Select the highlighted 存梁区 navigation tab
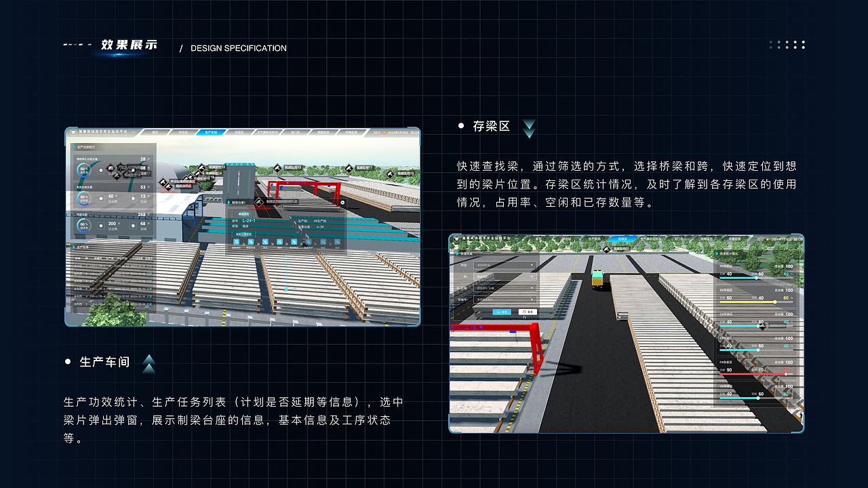 (x=625, y=238)
